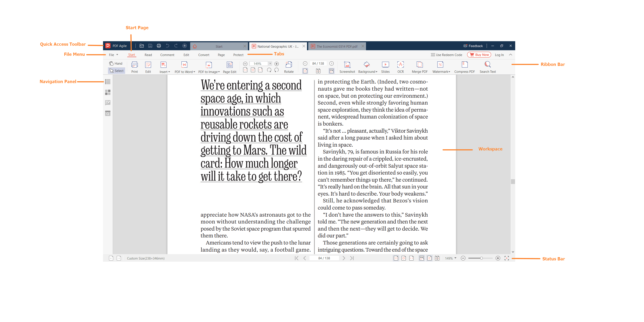Click the Feedback button
The image size is (644, 322).
click(x=473, y=46)
